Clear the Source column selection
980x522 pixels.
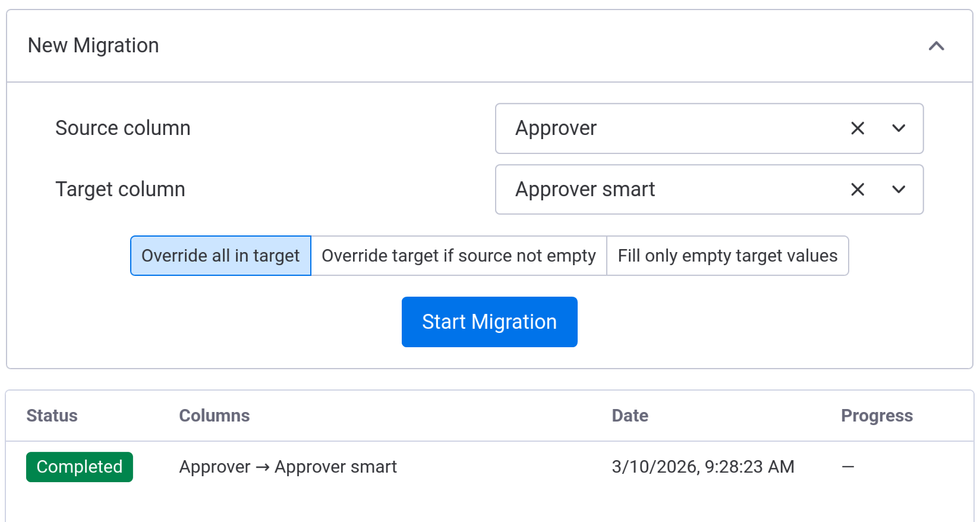click(857, 128)
